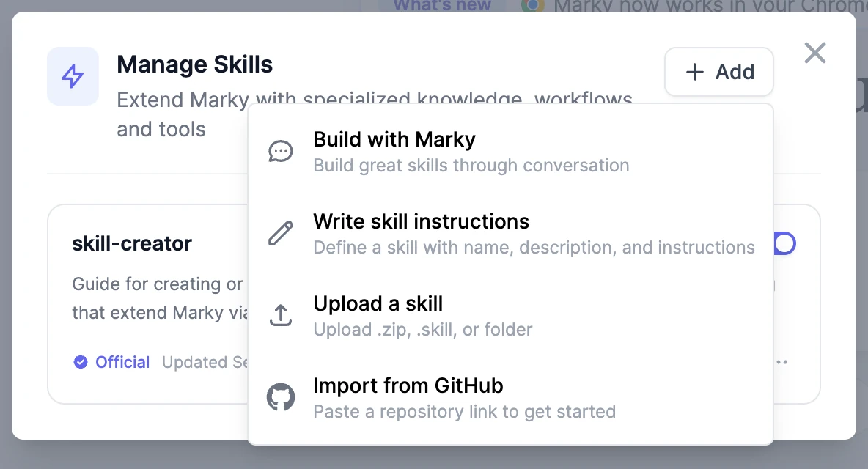Open What's new link behind dialog
The image size is (868, 469).
(442, 6)
